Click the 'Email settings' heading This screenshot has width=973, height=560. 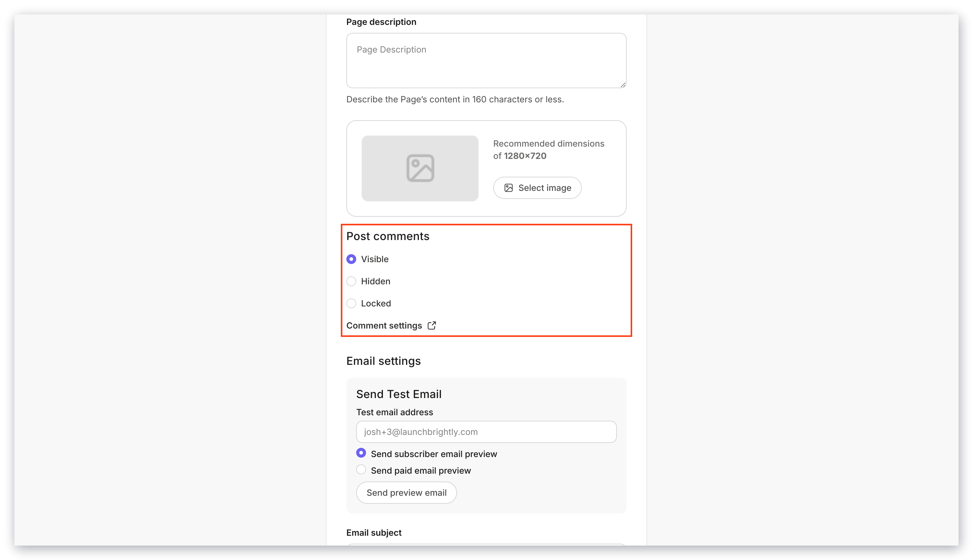(384, 361)
